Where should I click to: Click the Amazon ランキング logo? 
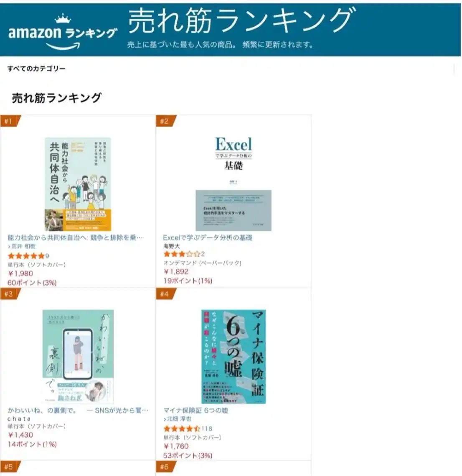click(63, 33)
